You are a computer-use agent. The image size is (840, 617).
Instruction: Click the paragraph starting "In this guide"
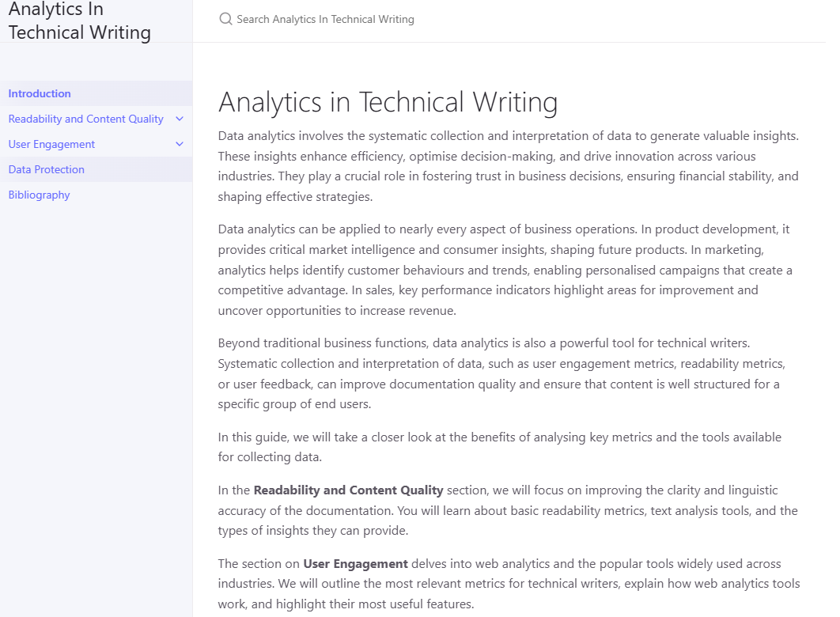[x=499, y=447]
